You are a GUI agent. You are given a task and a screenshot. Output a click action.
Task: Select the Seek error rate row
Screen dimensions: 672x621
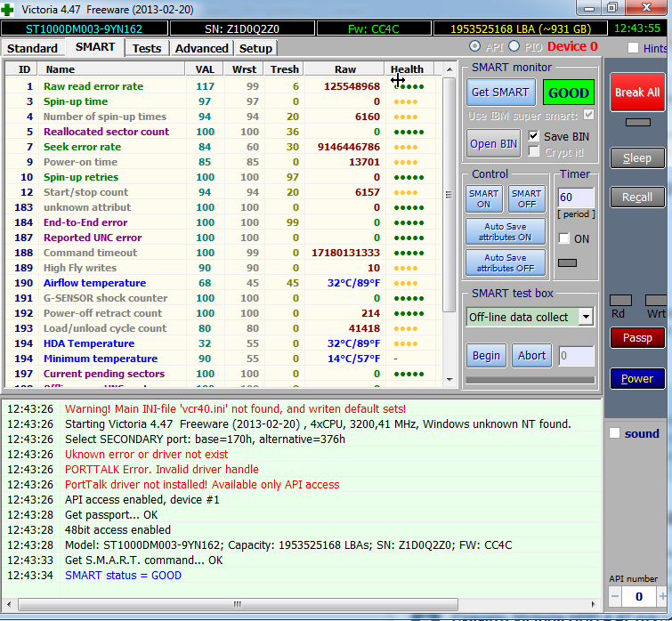click(x=223, y=147)
